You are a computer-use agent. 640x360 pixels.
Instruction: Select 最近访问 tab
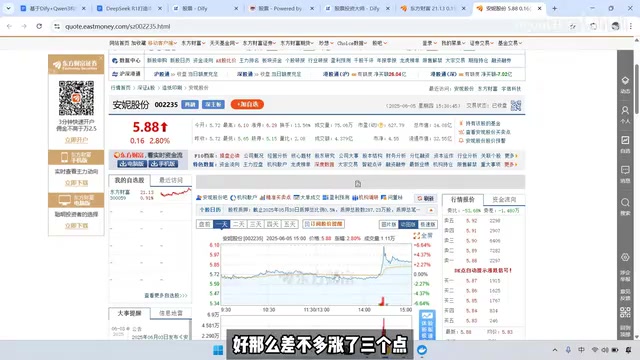[x=171, y=180]
